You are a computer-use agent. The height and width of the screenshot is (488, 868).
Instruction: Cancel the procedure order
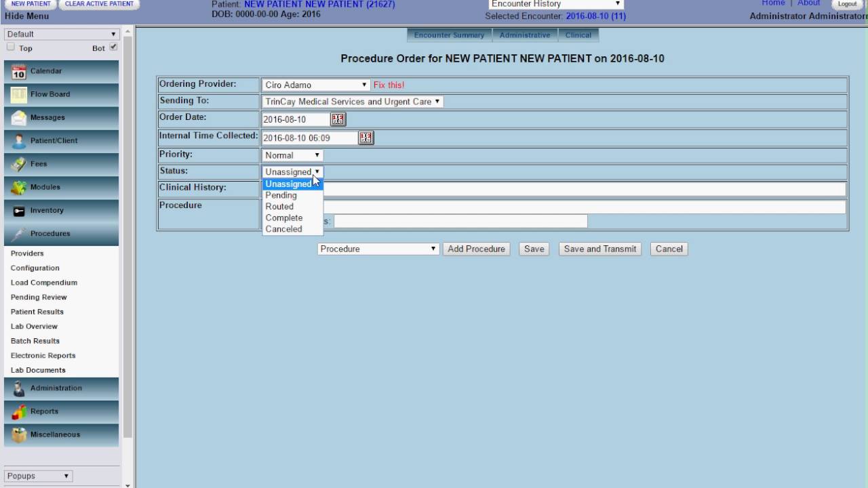pyautogui.click(x=669, y=249)
